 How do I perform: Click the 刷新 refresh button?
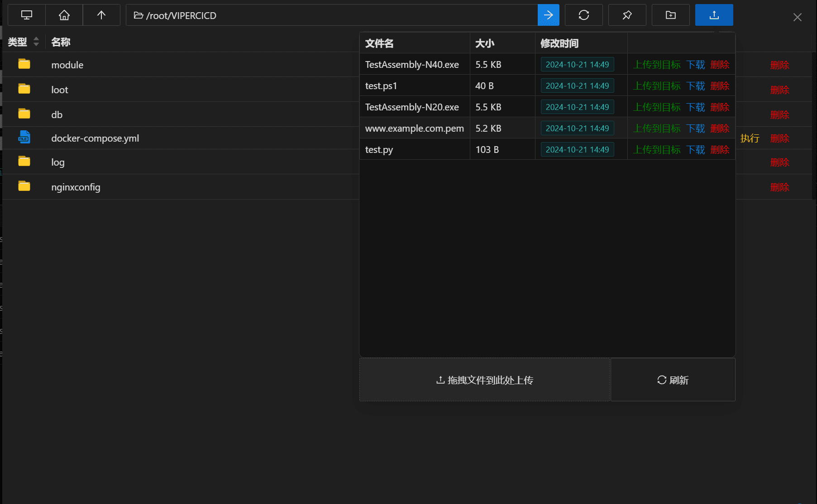pos(673,380)
